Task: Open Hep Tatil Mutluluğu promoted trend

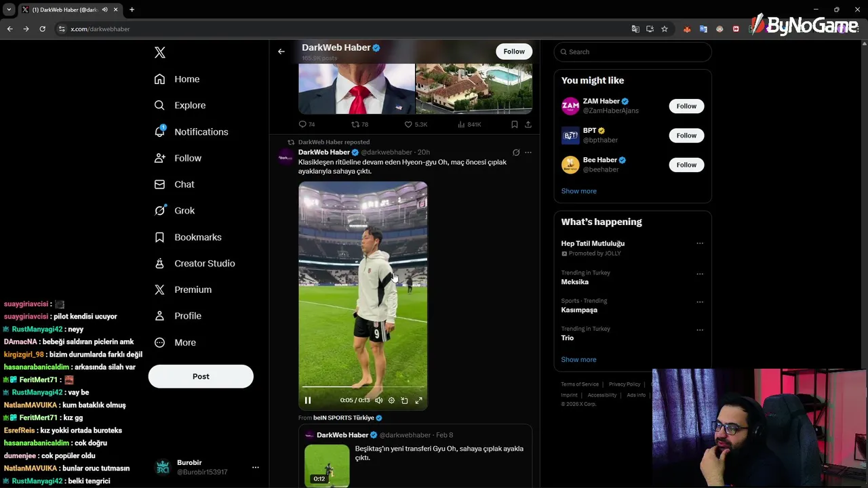Action: [x=593, y=243]
